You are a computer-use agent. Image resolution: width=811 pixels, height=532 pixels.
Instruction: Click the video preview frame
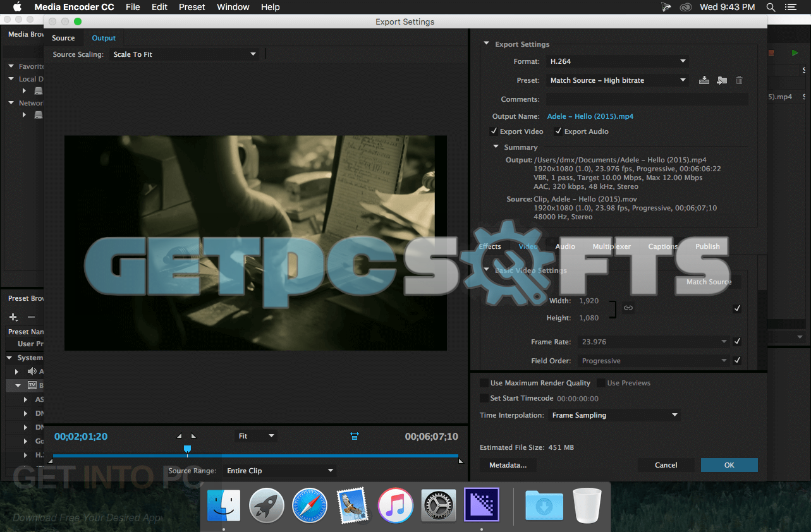pyautogui.click(x=255, y=243)
